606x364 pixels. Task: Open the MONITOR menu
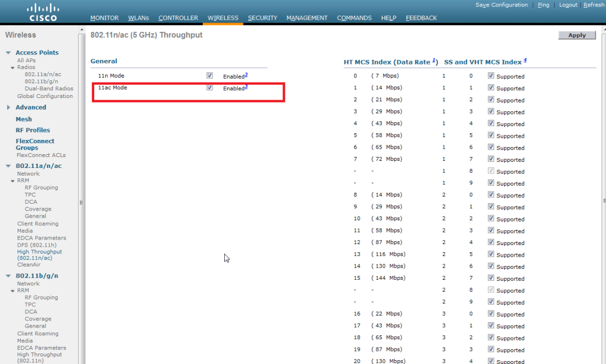(x=104, y=18)
